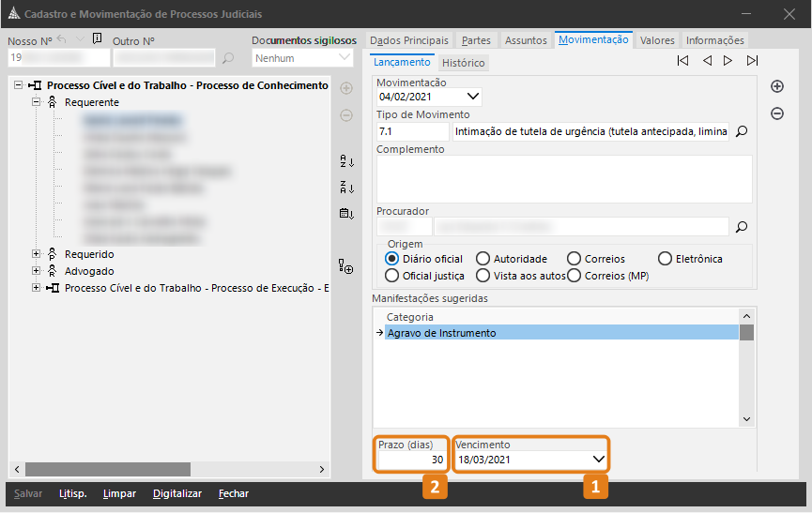Viewport: 812px width, 513px height.
Task: Go to the first movement record
Action: [682, 61]
